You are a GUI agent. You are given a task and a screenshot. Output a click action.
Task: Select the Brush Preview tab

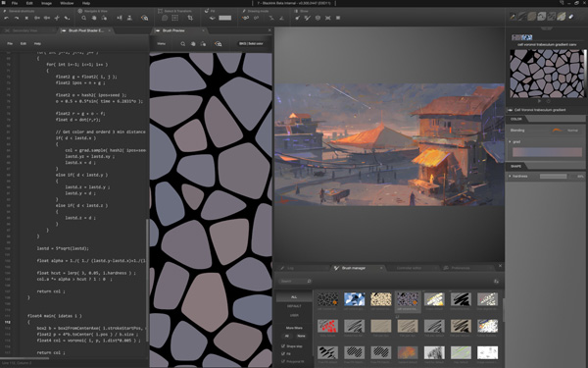[x=173, y=30]
